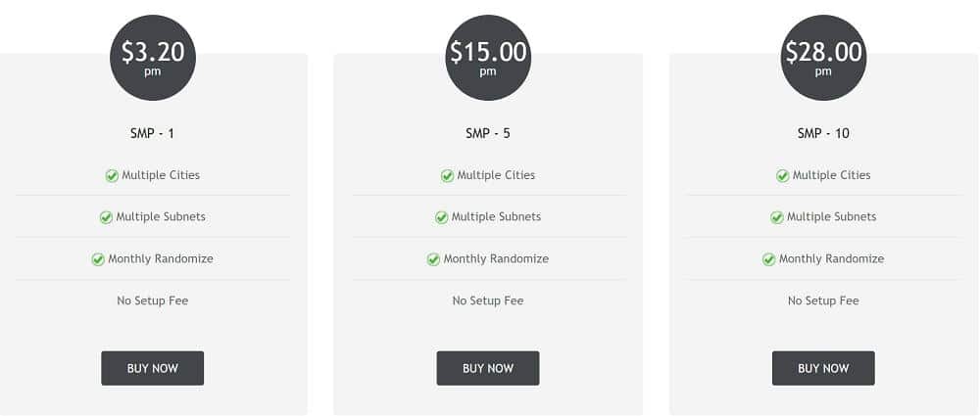Click the BUY NOW button for SMP - 5
980x416 pixels.
pos(487,368)
